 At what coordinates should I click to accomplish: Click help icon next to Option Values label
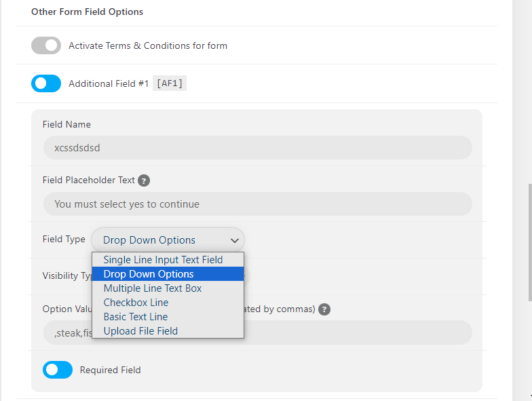click(x=324, y=309)
